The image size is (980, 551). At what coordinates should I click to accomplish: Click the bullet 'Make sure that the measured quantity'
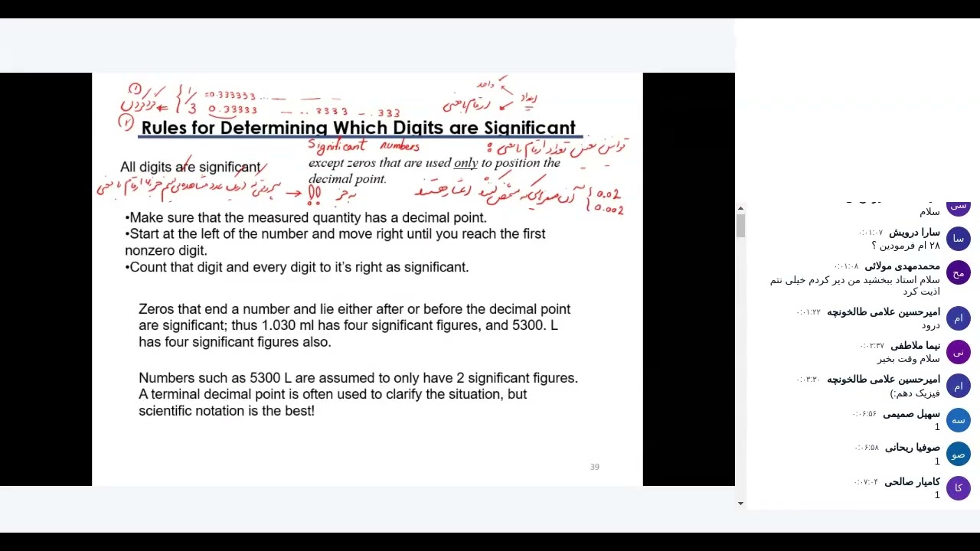click(x=305, y=217)
